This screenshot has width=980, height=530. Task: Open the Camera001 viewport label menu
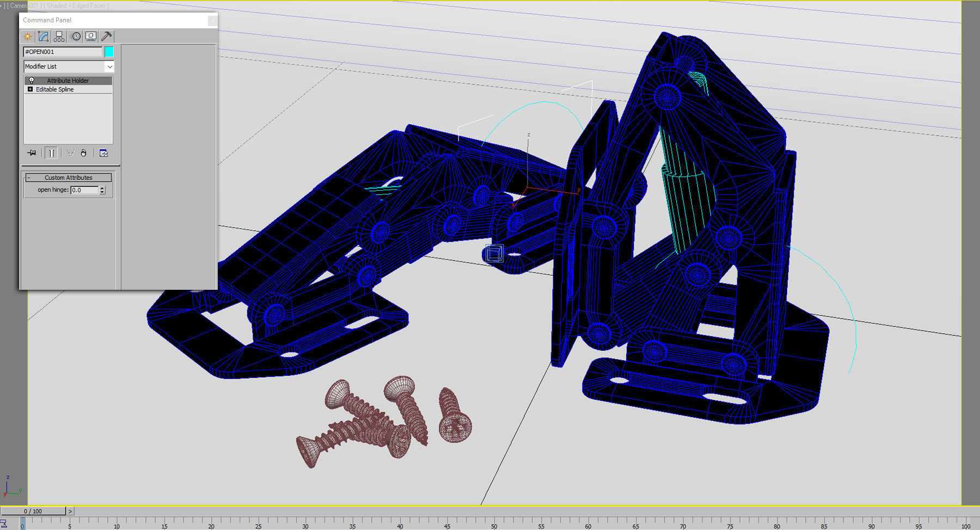click(25, 5)
